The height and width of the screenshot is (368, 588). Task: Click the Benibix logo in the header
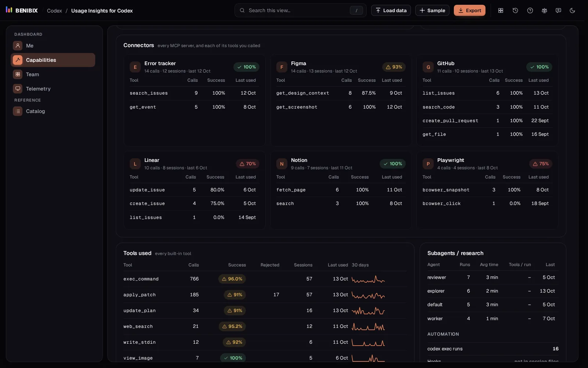tap(22, 10)
